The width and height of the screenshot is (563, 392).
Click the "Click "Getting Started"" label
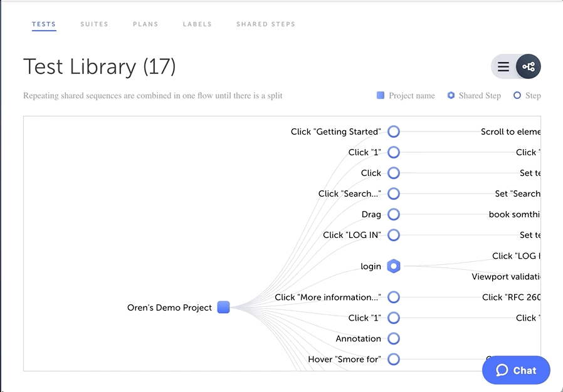click(335, 132)
